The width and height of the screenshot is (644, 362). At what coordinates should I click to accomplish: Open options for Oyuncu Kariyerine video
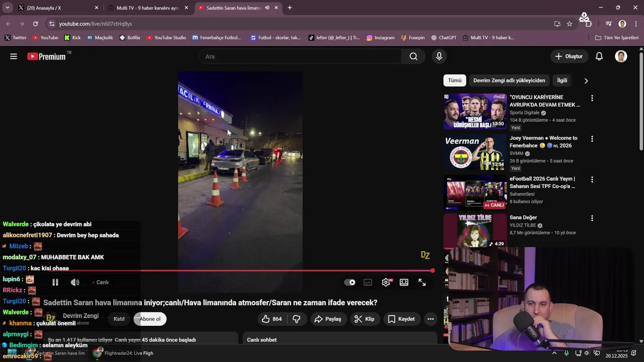(x=592, y=98)
